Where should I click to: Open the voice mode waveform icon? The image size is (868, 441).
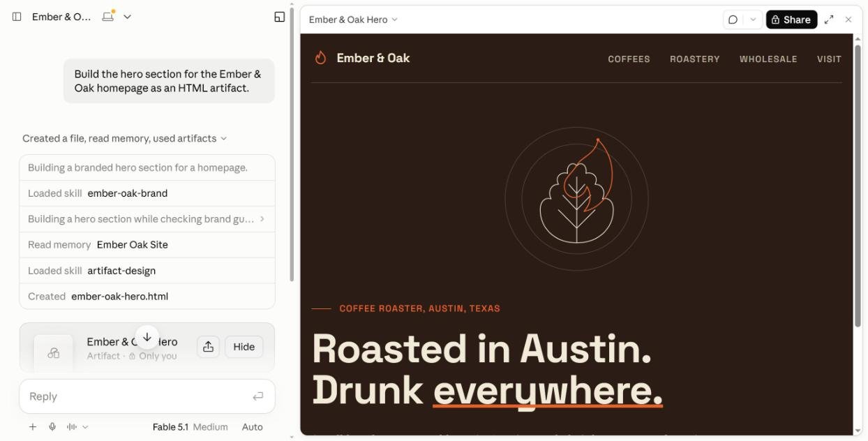(72, 427)
